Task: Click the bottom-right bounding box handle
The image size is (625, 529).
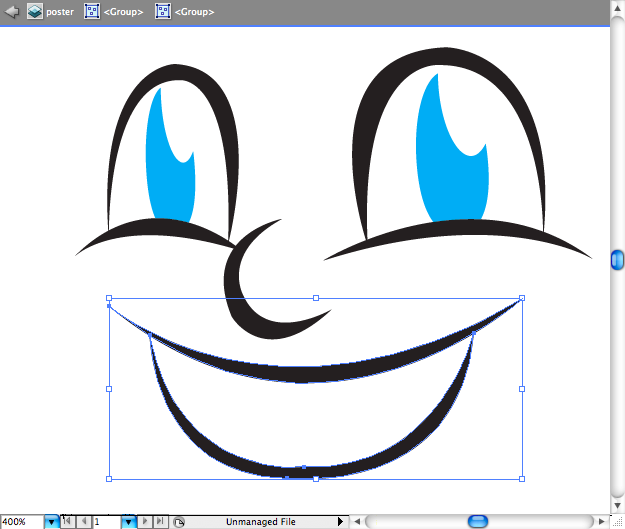Action: pos(522,479)
